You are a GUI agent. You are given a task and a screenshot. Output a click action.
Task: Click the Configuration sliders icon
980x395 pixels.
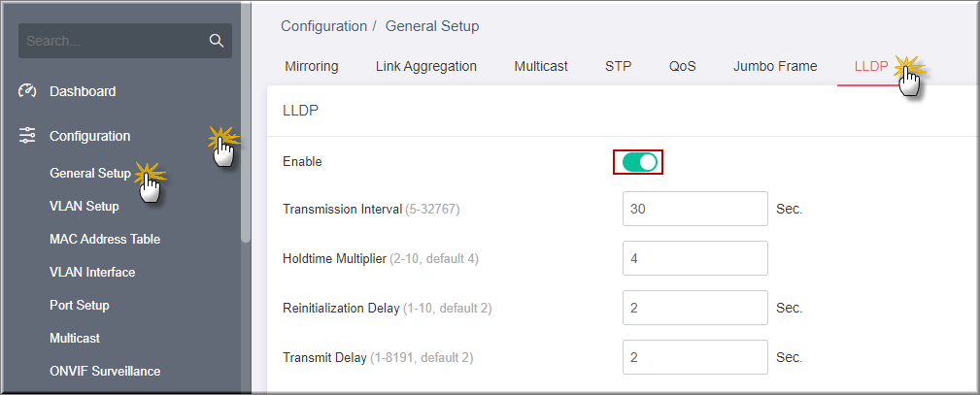tap(27, 136)
